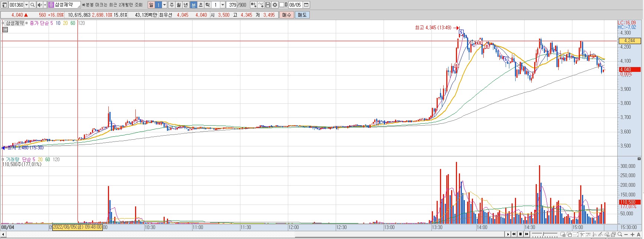Click the 종가 단순 moving average label
The width and height of the screenshot is (644, 239).
(39, 23)
